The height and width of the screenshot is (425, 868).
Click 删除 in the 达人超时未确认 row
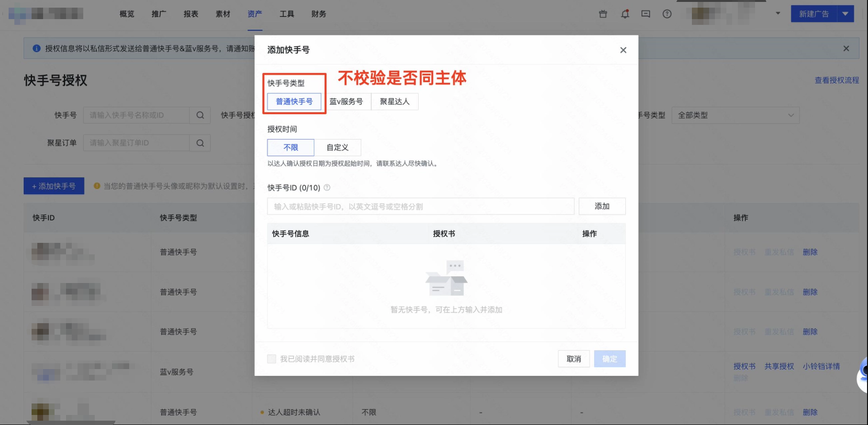point(810,412)
